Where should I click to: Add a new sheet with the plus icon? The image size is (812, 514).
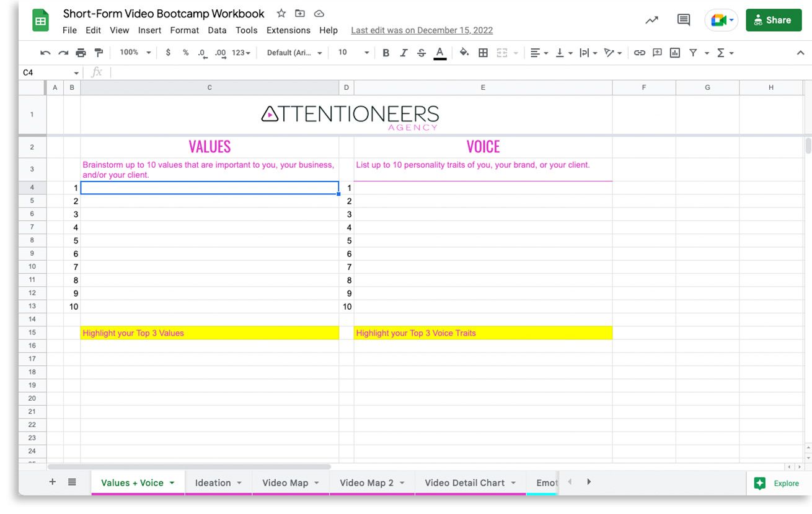(x=52, y=482)
